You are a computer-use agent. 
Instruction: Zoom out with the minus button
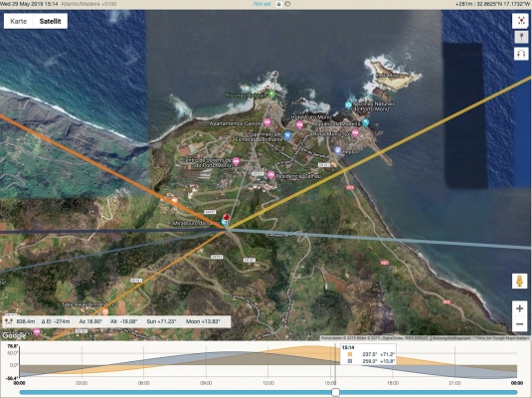[x=519, y=324]
